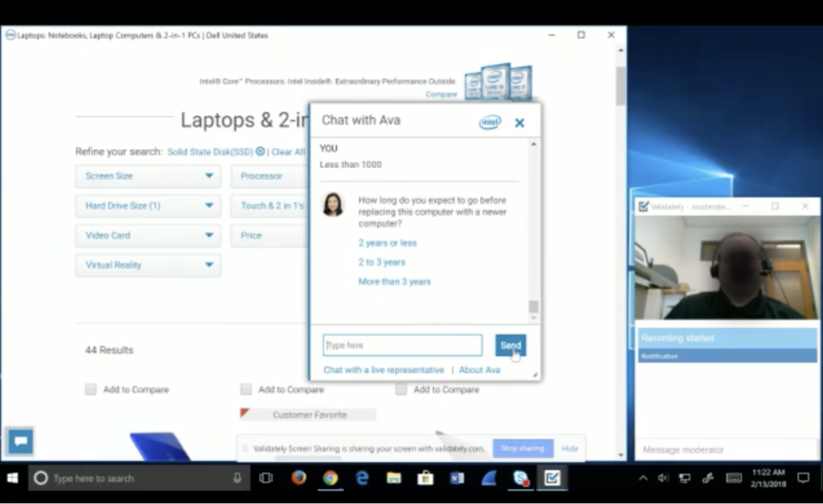Click the Recording started notification
Image resolution: width=823 pixels, height=504 pixels.
(x=727, y=345)
